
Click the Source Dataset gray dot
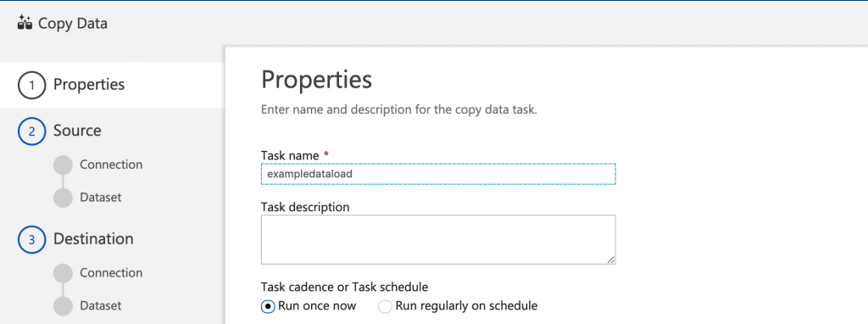coord(63,198)
